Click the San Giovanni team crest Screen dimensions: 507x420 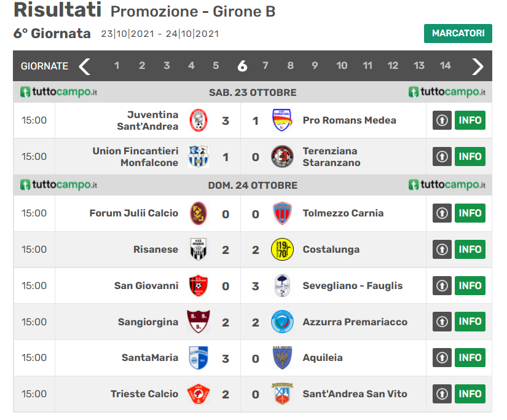(198, 286)
